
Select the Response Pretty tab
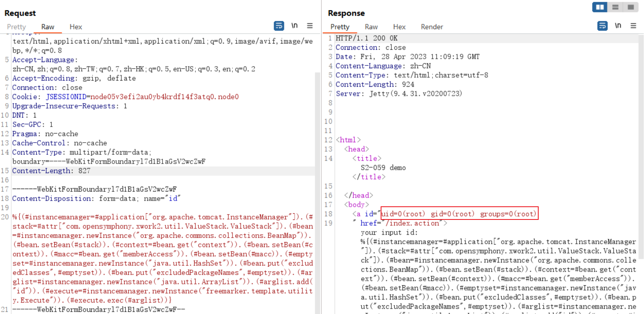pos(340,27)
